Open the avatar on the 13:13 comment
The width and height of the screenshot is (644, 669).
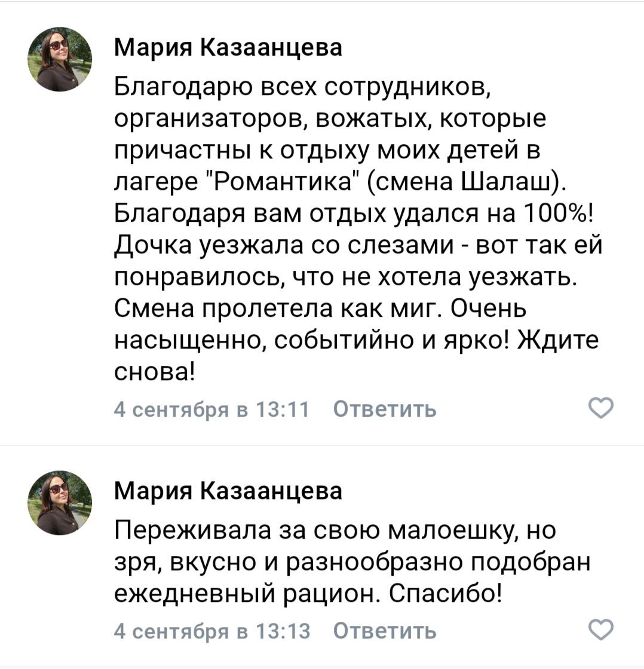click(60, 502)
